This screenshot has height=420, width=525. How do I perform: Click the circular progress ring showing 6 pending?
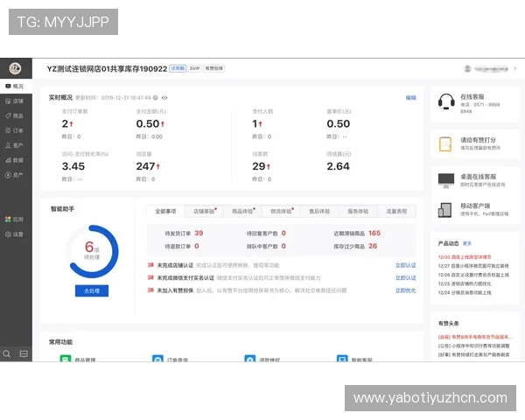[92, 251]
